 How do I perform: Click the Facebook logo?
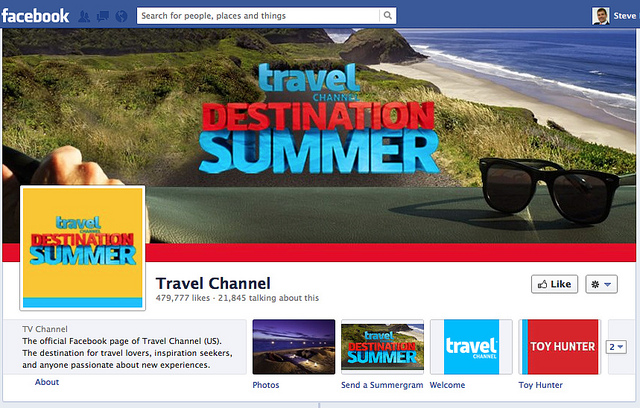click(35, 16)
